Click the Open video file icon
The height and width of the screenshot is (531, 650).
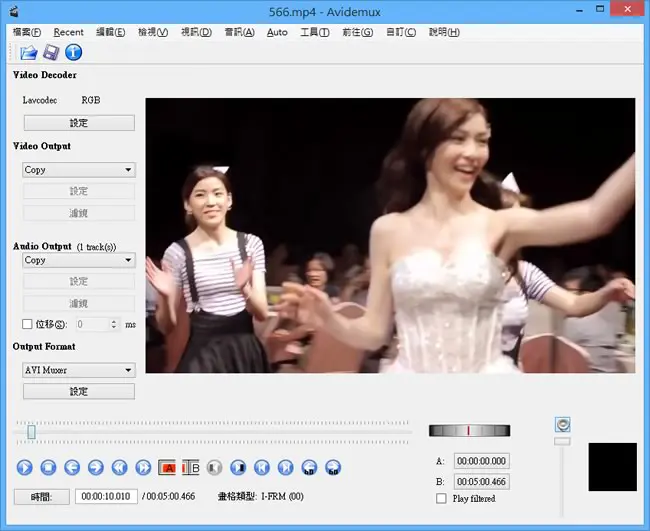(29, 53)
